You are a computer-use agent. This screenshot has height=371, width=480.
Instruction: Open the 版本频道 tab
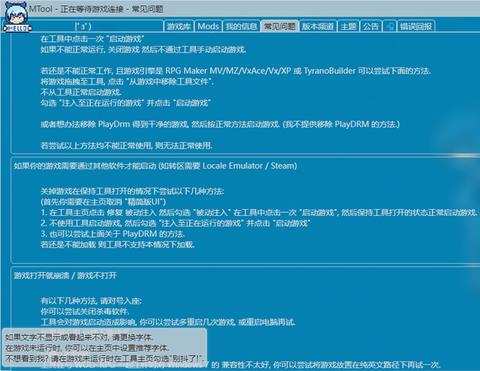318,26
